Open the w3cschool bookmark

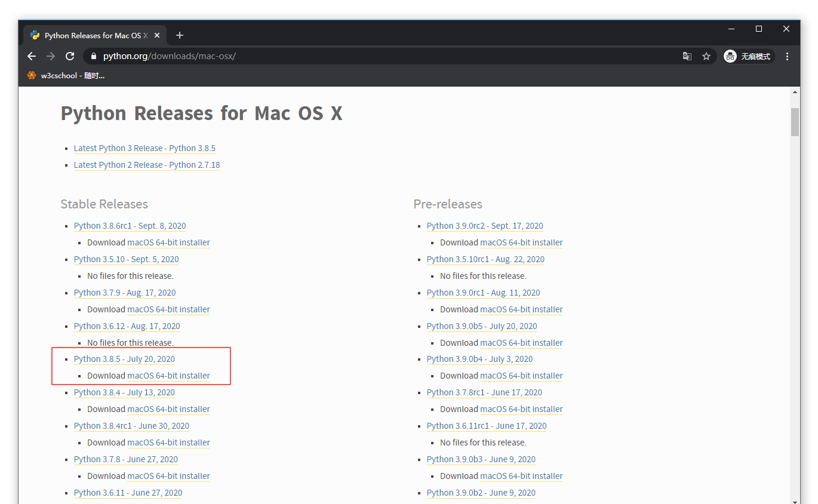click(x=66, y=76)
